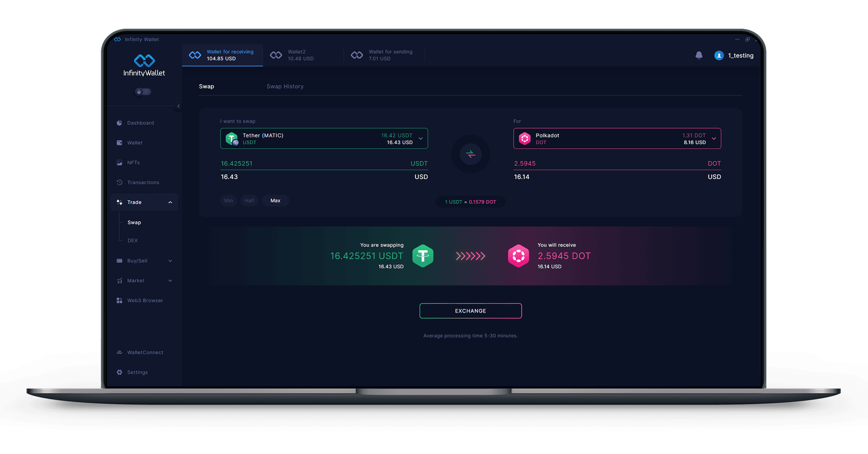Click the Buy/Sell card icon
Image resolution: width=868 pixels, height=454 pixels.
click(119, 261)
